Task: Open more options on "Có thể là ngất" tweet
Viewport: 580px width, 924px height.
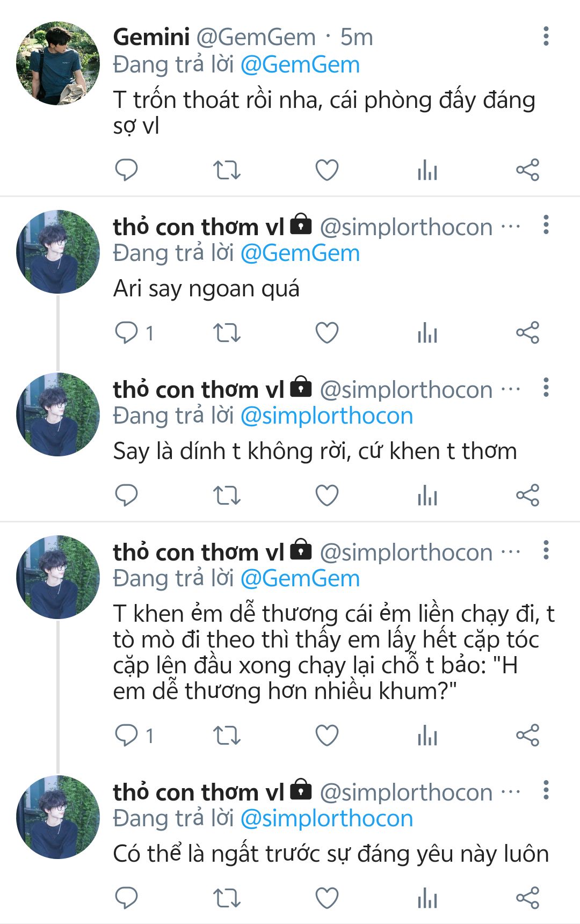Action: pos(546,790)
